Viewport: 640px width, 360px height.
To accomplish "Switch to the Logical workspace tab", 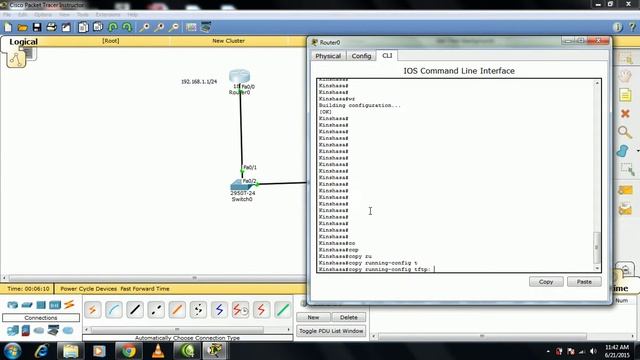I will point(23,42).
